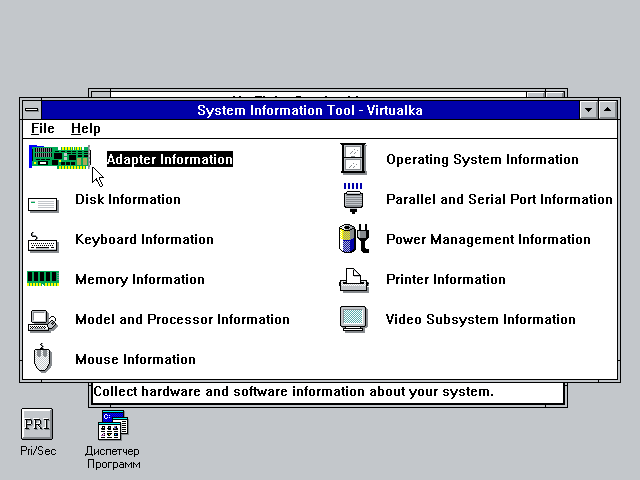Open the Disk Information icon
Viewport: 640px width, 480px height.
[43, 201]
